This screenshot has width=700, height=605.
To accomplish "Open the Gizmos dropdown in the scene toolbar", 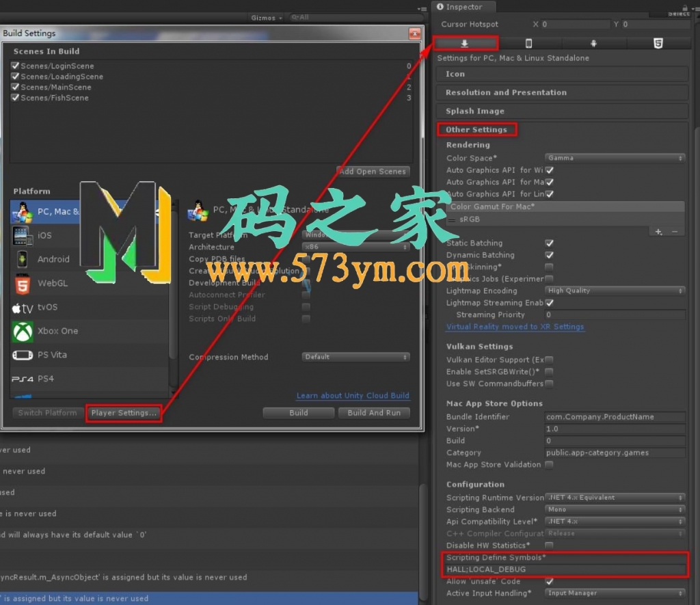I will (x=267, y=18).
